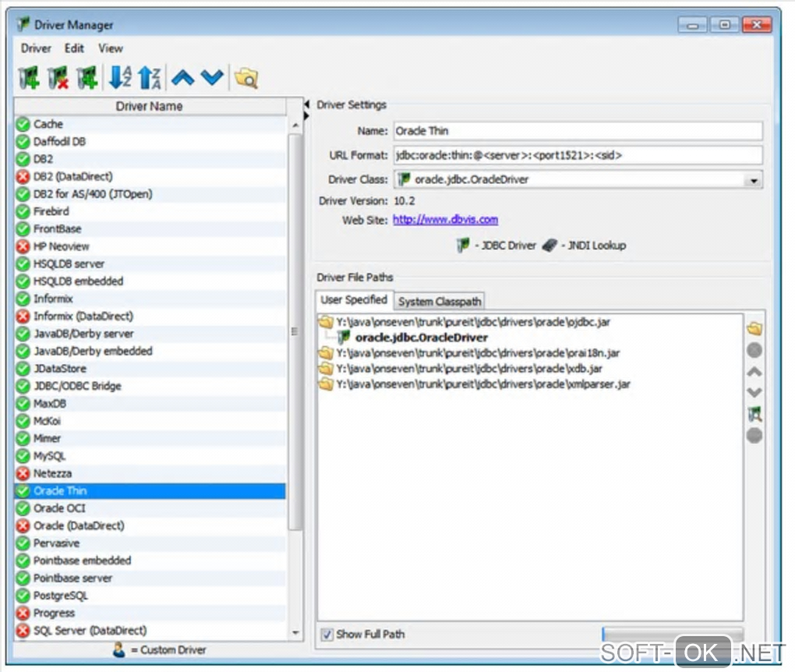Open the Driver Class dropdown
This screenshot has height=672, width=795.
click(x=754, y=181)
